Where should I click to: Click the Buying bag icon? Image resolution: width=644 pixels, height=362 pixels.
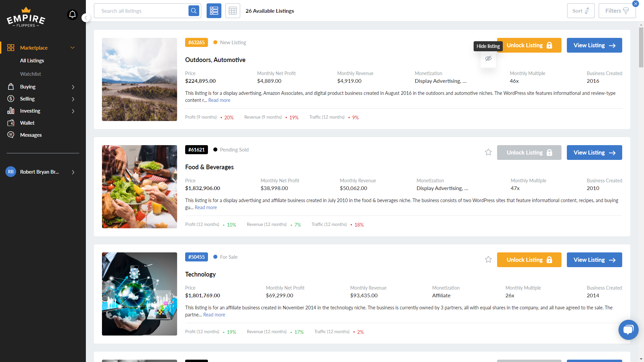tap(11, 86)
